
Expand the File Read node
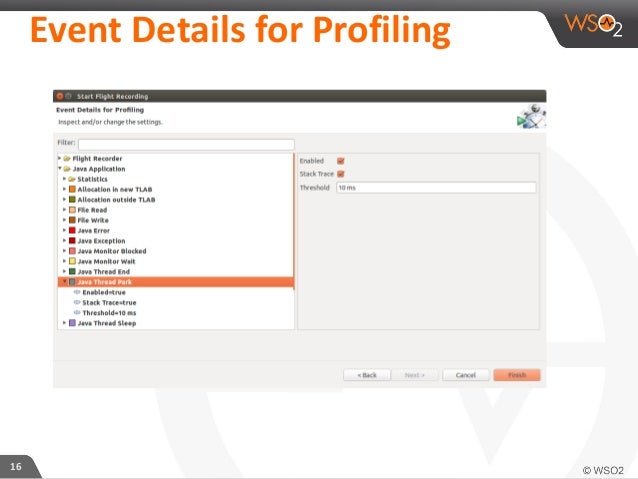pos(64,209)
